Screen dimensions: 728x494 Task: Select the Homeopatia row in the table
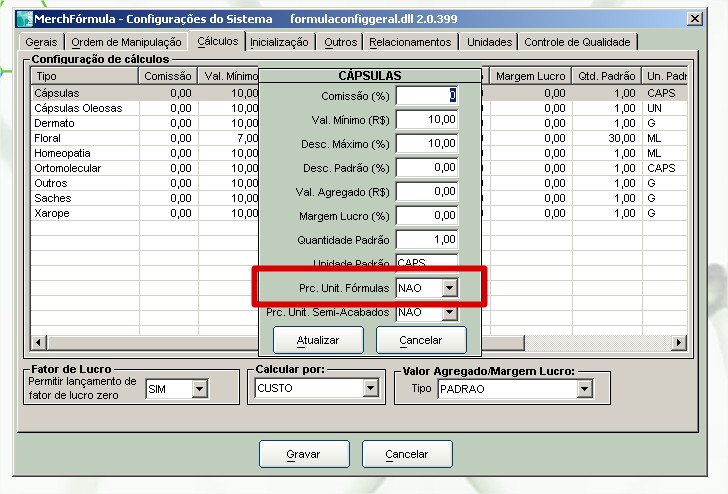click(62, 153)
